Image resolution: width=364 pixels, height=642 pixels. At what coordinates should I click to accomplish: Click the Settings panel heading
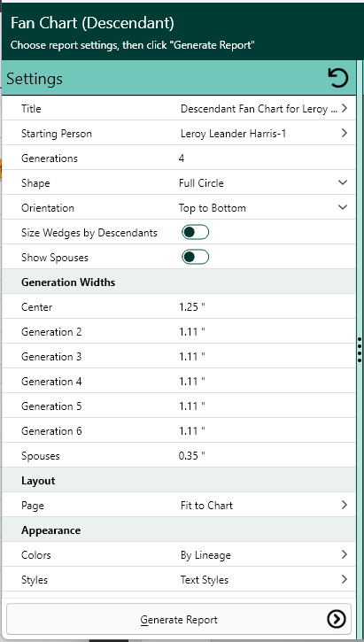click(x=35, y=79)
